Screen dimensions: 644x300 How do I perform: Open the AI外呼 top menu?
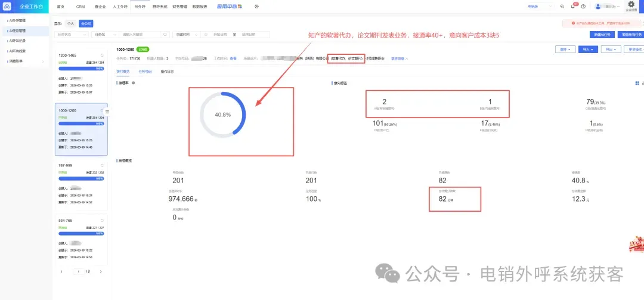140,7
